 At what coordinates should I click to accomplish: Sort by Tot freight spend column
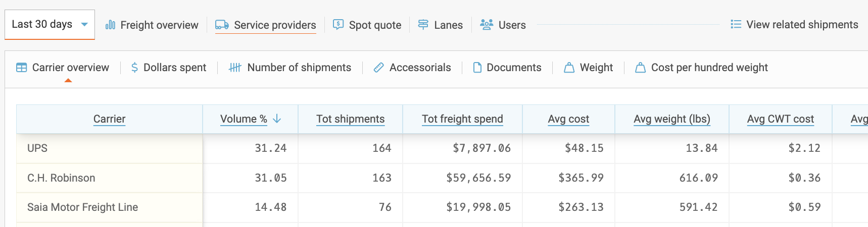(x=462, y=119)
